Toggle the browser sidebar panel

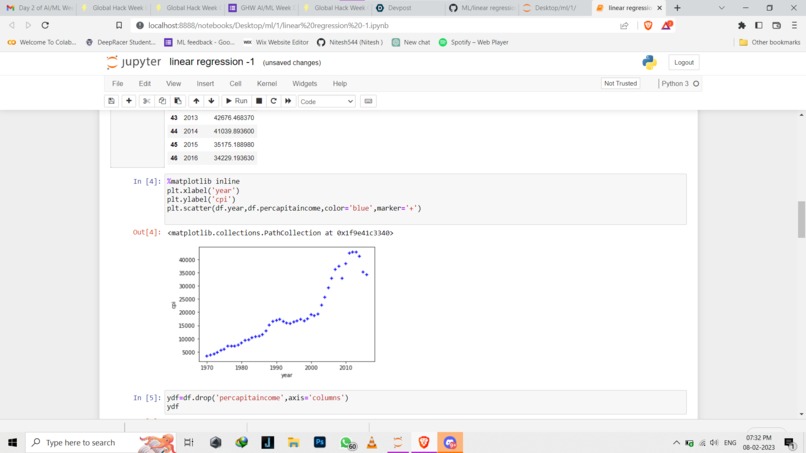coord(759,25)
